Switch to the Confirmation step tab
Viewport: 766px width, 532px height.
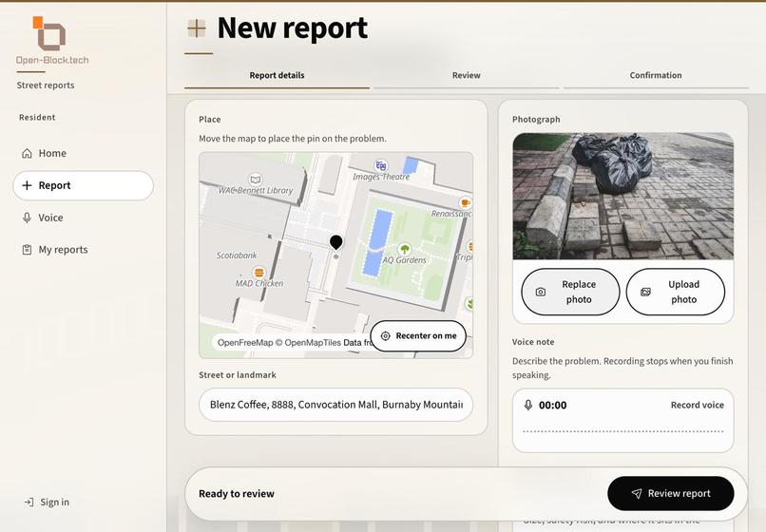click(656, 76)
